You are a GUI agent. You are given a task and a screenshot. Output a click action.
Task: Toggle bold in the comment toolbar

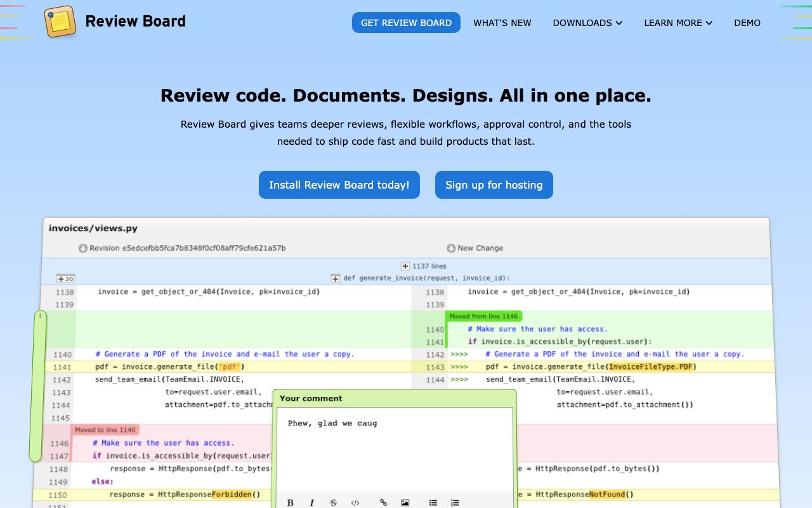291,502
